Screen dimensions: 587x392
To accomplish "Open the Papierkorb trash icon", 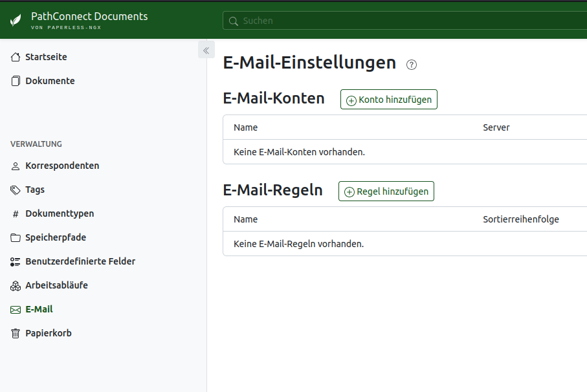I will tap(14, 332).
